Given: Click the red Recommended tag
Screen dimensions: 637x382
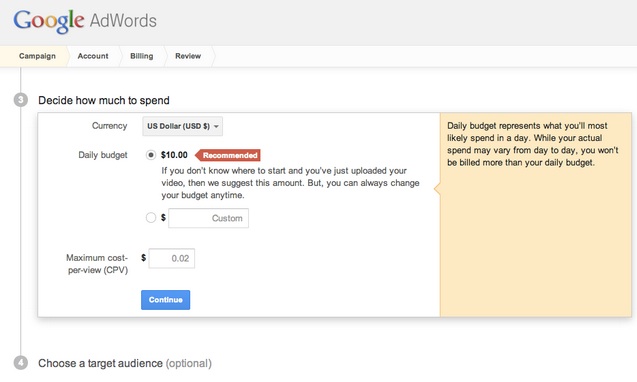Looking at the screenshot, I should tap(228, 155).
